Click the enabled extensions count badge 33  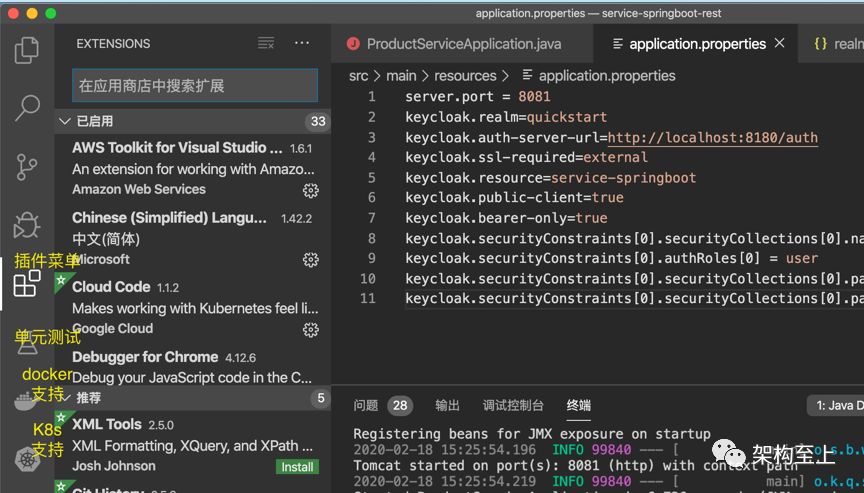coord(318,121)
